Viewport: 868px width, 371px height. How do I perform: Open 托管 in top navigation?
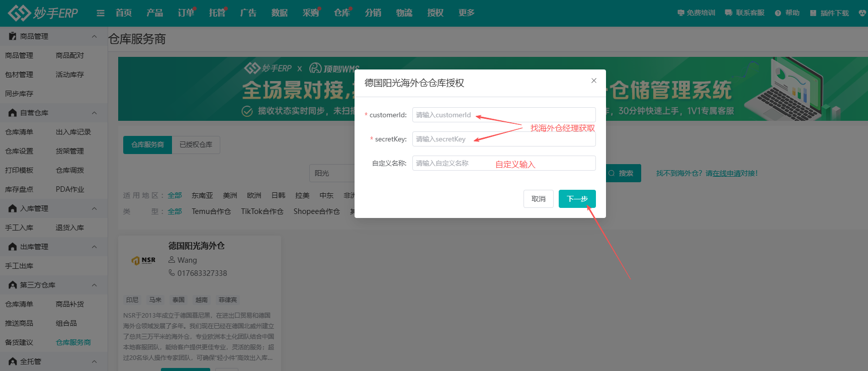click(x=217, y=13)
